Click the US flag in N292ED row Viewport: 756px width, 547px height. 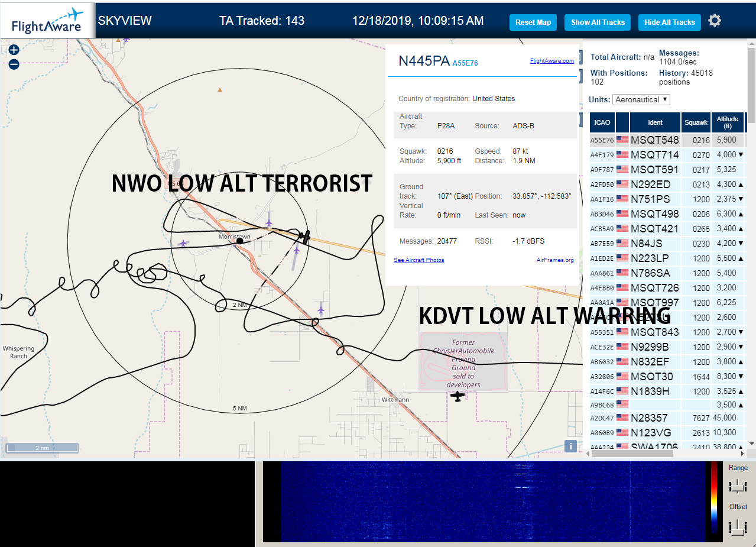point(622,185)
